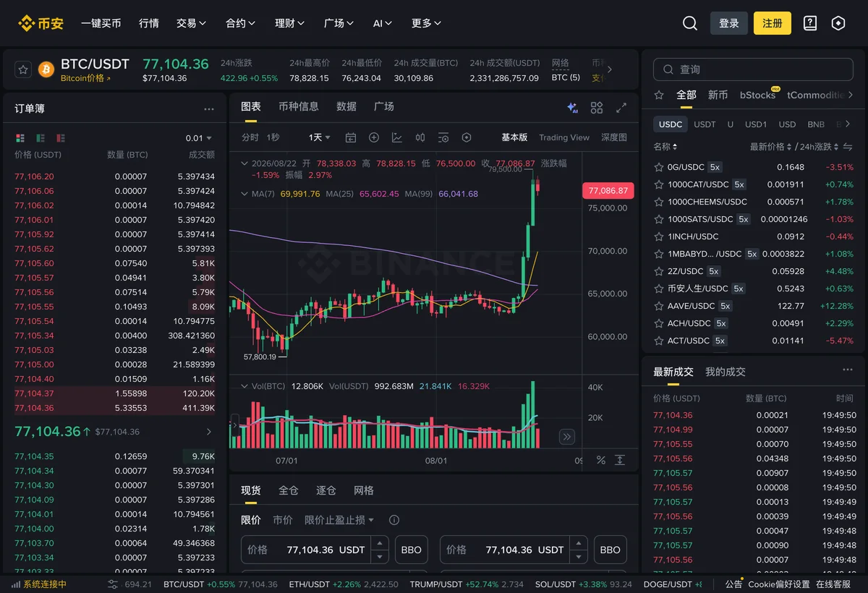The image size is (868, 593).
Task: Open the order book three-dot menu
Action: (x=209, y=109)
